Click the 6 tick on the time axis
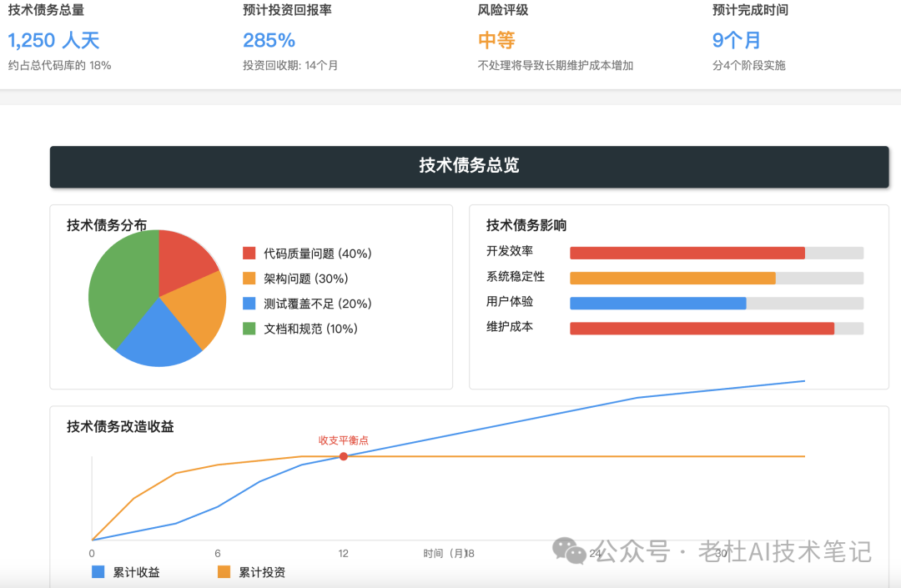This screenshot has height=588, width=901. (218, 554)
